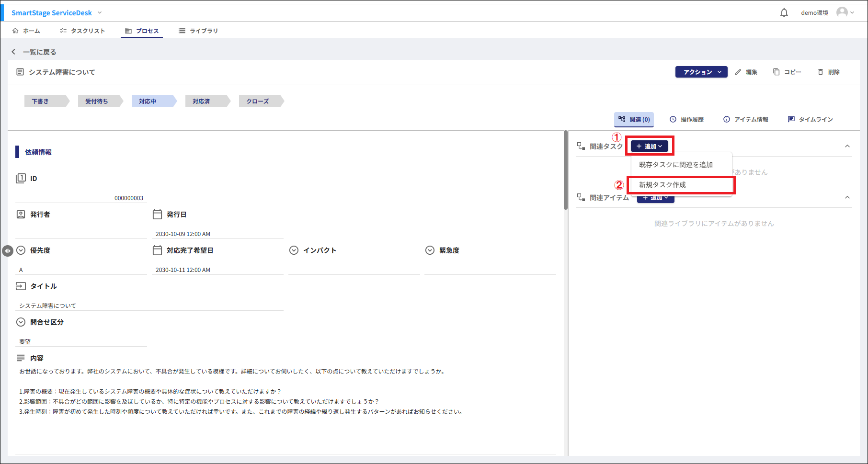Viewport: 868px width, 464px height.
Task: Collapse the related tasks section
Action: [847, 146]
